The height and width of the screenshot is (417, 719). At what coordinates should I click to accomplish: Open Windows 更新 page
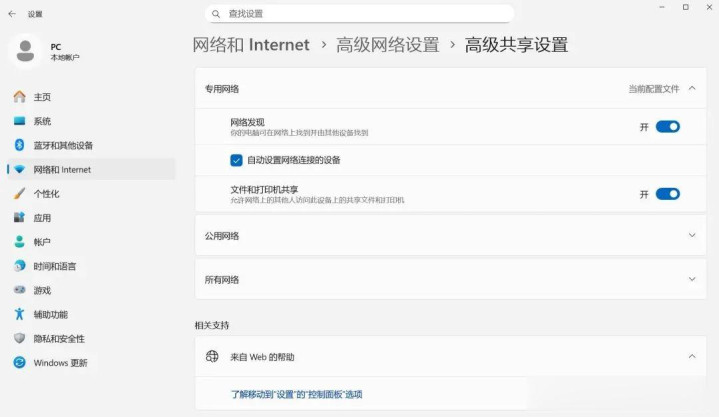91,363
